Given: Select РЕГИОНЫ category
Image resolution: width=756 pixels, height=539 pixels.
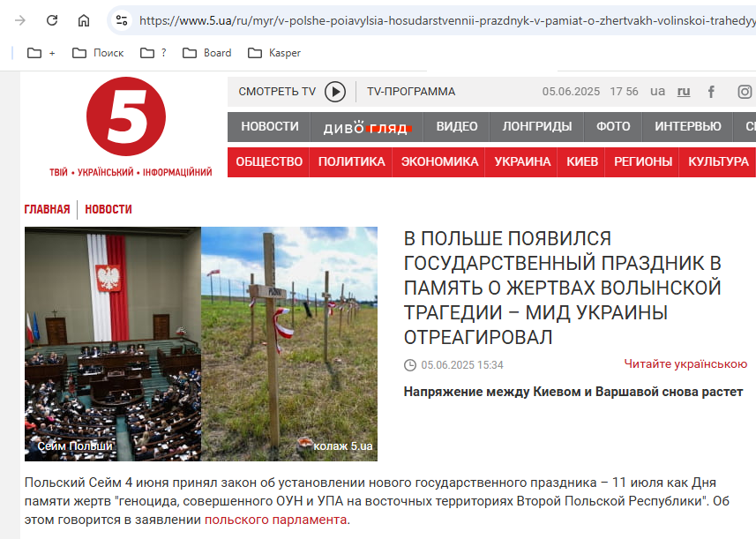Looking at the screenshot, I should point(643,162).
